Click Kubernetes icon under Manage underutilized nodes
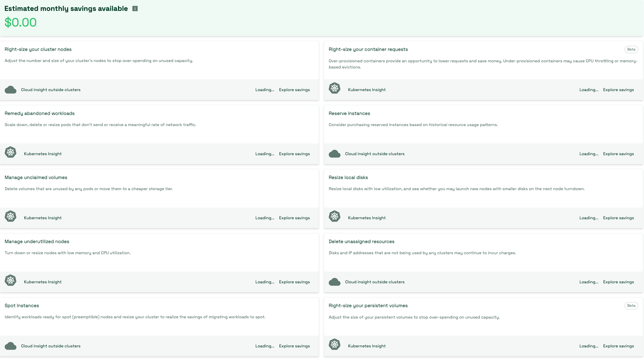This screenshot has height=360, width=644. click(x=11, y=280)
